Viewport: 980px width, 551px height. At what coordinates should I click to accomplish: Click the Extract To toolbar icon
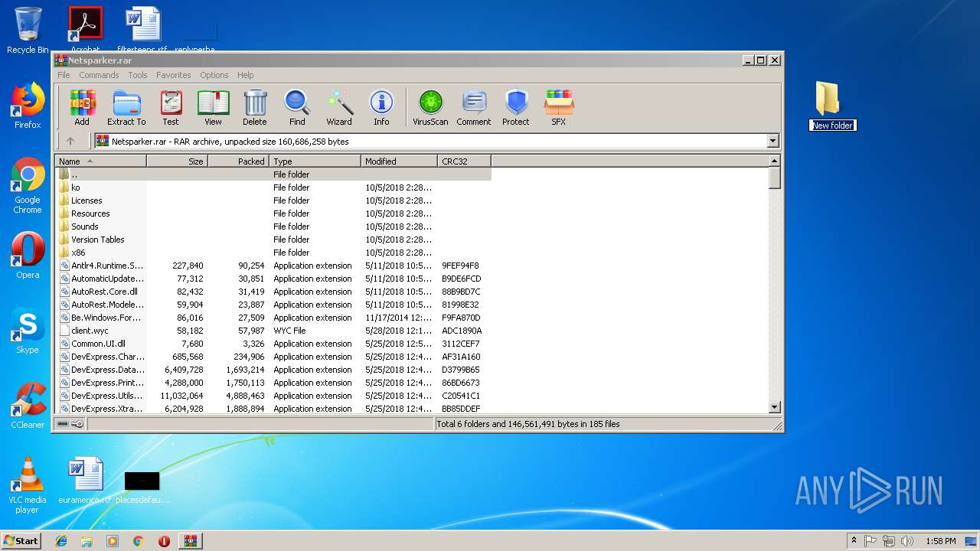(126, 107)
